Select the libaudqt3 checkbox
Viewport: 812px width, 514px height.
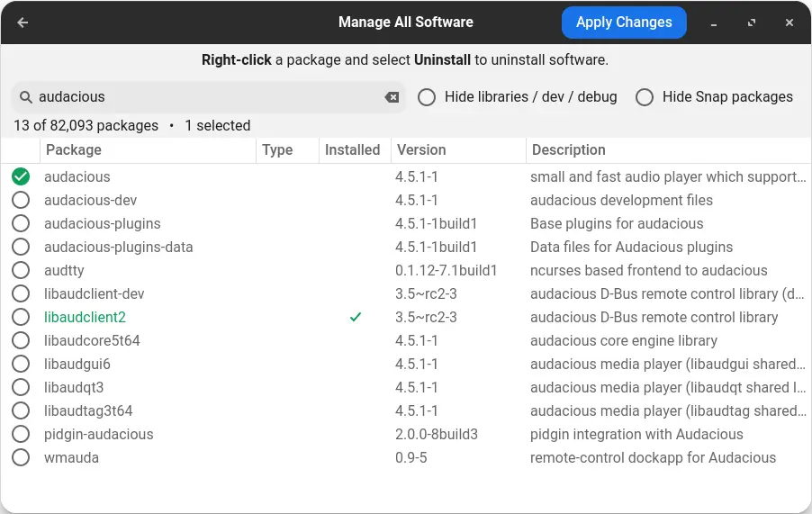click(21, 387)
